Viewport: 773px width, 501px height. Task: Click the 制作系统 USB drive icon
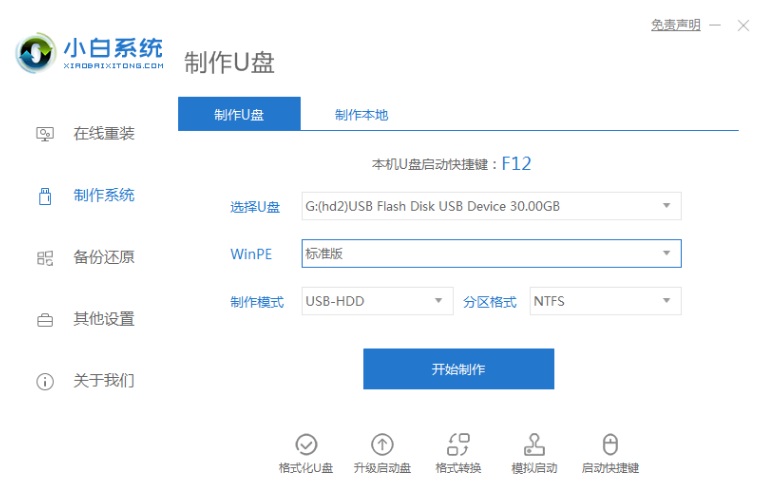[x=45, y=196]
